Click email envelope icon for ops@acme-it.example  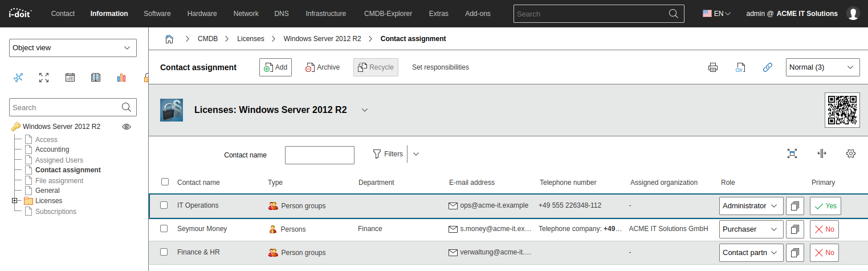coord(454,205)
